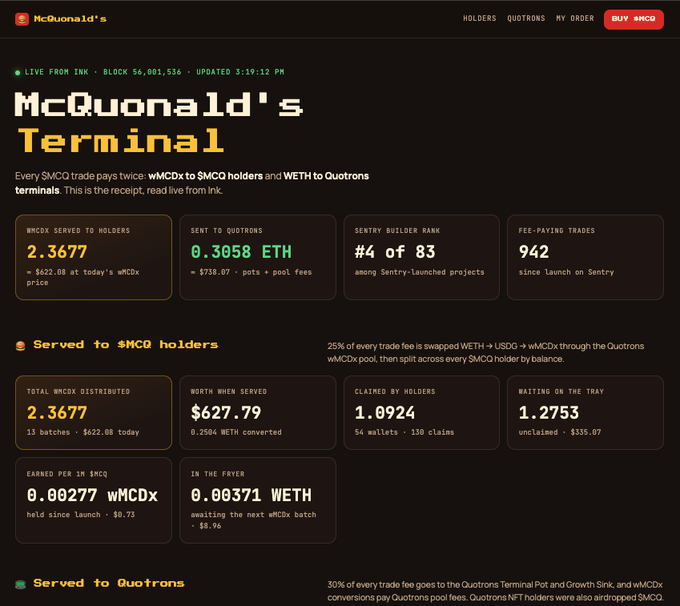Click the $627.79 worth when served value
This screenshot has height=606, width=680.
(226, 413)
